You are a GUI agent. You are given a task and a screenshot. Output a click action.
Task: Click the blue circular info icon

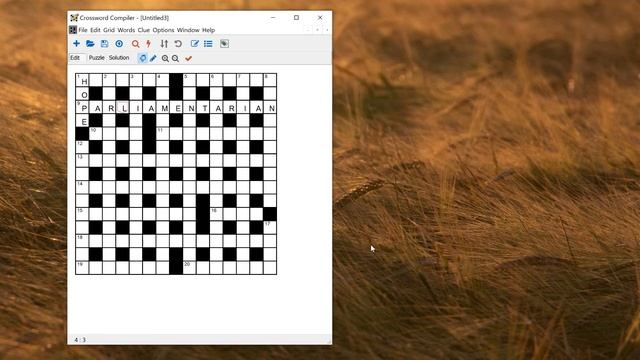[119, 44]
